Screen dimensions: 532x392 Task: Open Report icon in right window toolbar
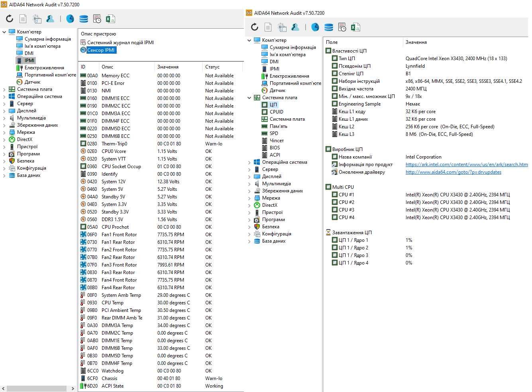click(x=268, y=27)
